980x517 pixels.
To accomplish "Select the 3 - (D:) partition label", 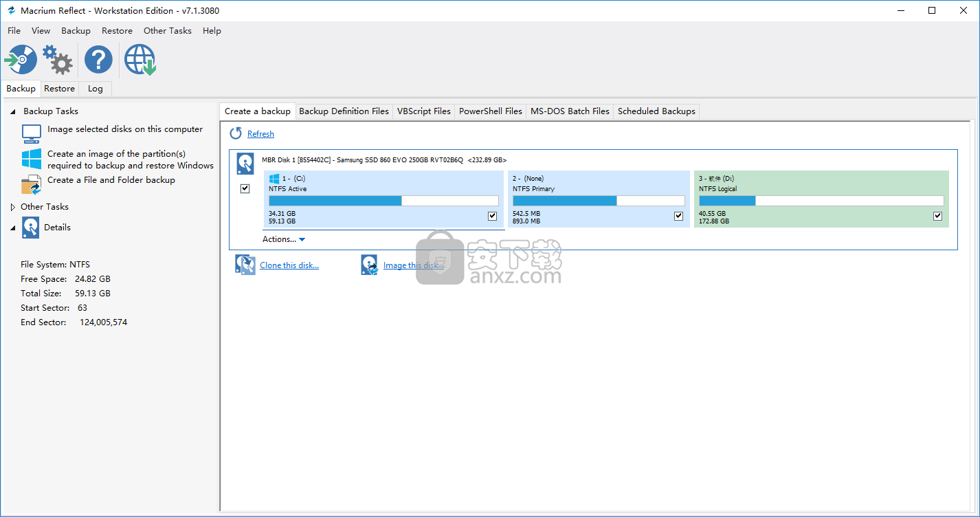I will 716,179.
